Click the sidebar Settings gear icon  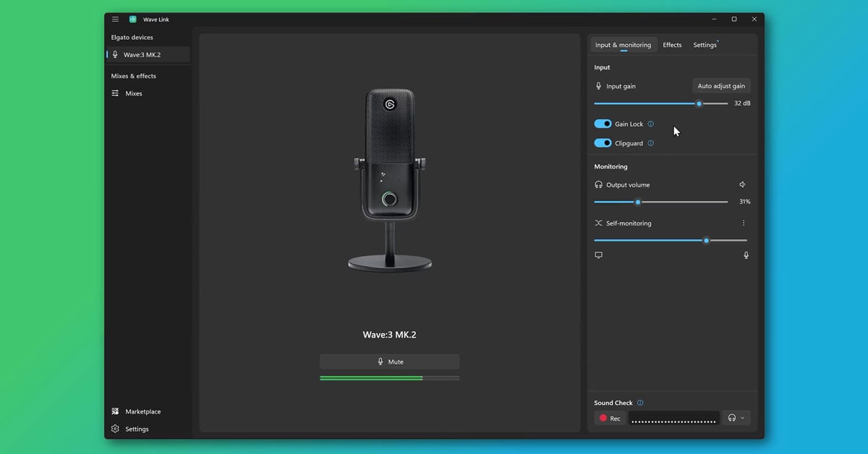[115, 429]
